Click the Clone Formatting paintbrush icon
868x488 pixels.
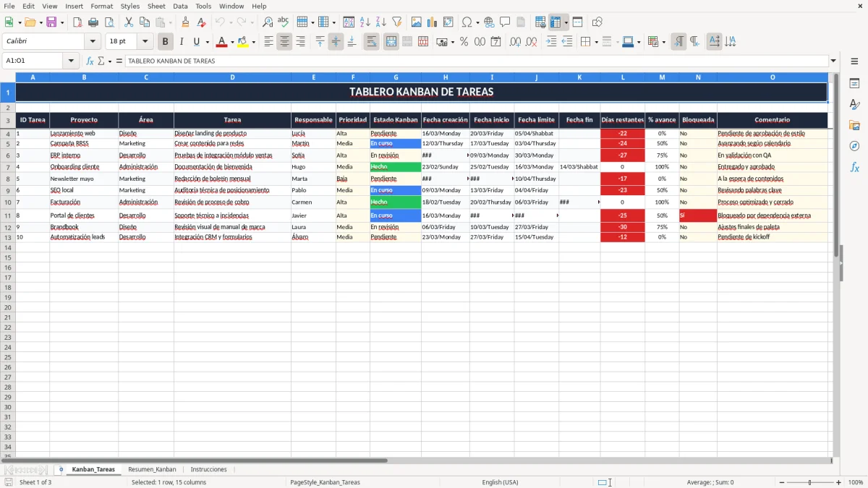point(185,22)
